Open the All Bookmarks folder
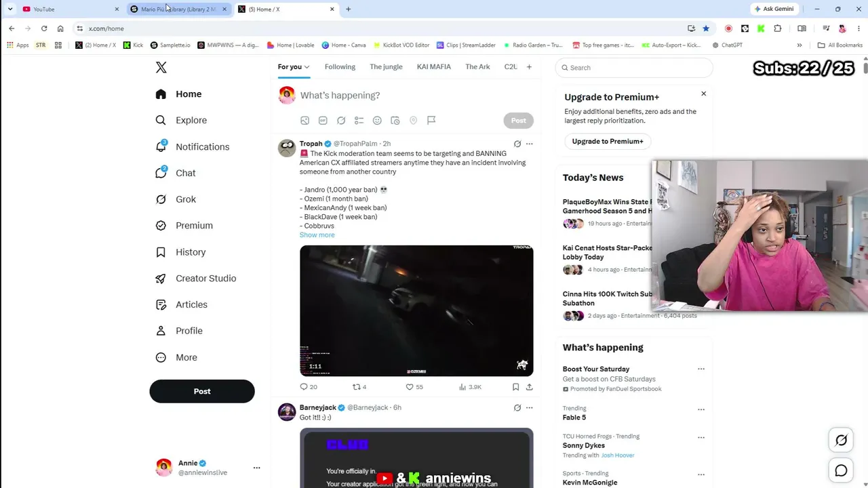Image resolution: width=868 pixels, height=488 pixels. 840,45
